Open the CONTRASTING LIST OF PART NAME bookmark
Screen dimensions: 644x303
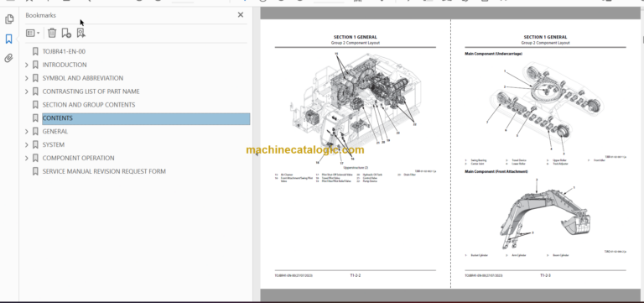pos(91,91)
